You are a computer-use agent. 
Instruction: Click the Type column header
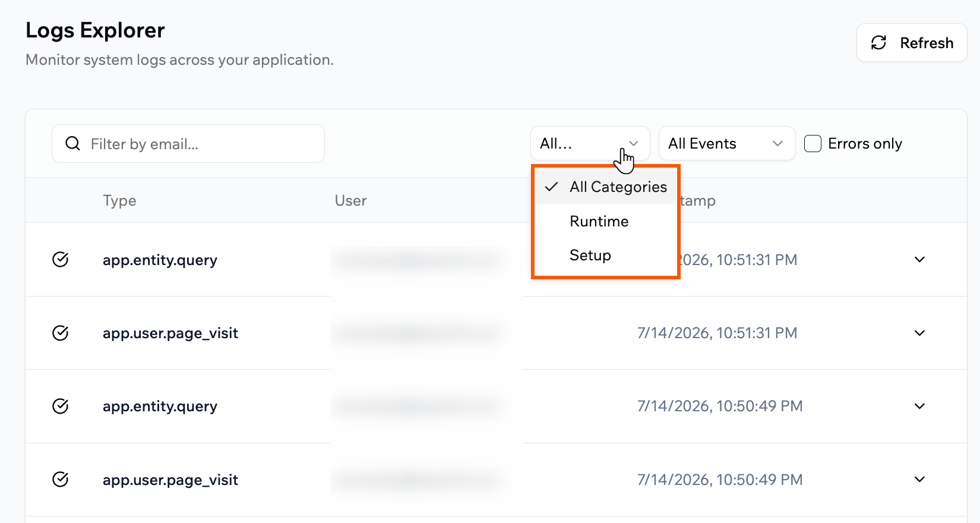click(x=119, y=200)
